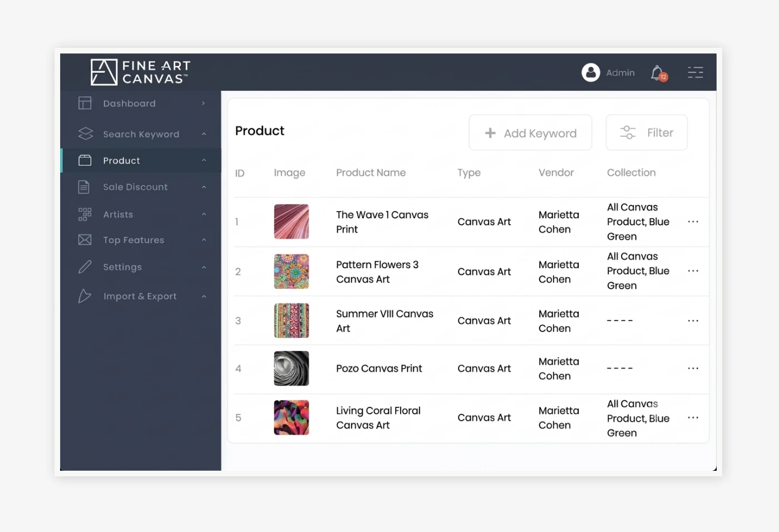779x532 pixels.
Task: Open more options for Summer VIII row
Action: click(x=693, y=321)
